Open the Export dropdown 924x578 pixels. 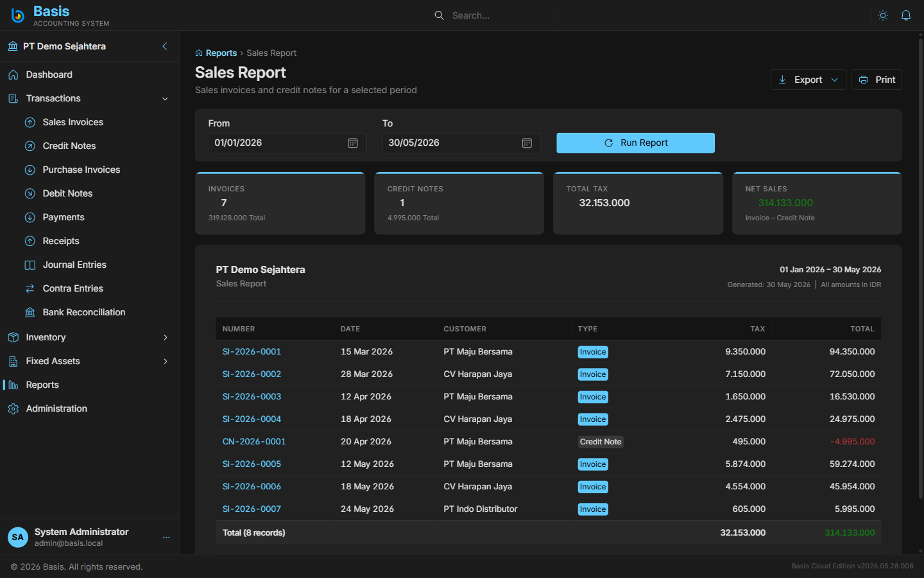[809, 80]
